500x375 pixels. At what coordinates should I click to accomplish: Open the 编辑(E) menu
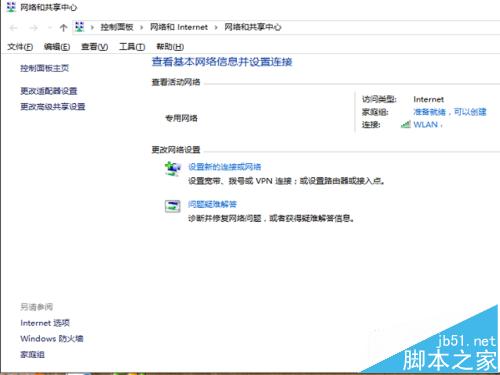point(57,47)
